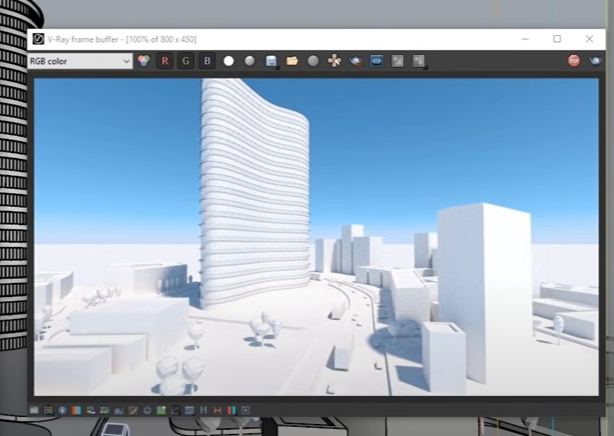Maximize the V-Ray frame buffer window
Viewport: 614px width, 436px height.
coord(557,39)
